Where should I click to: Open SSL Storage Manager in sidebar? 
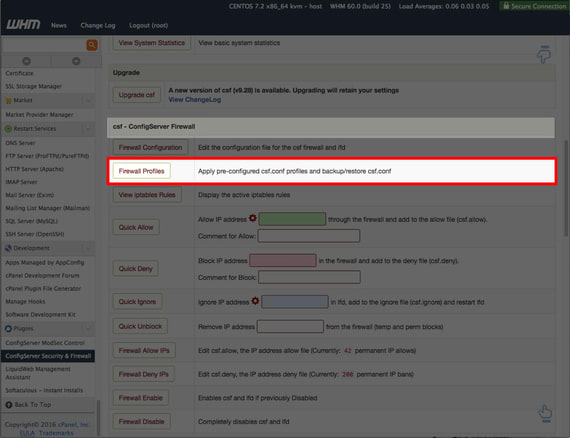(33, 86)
